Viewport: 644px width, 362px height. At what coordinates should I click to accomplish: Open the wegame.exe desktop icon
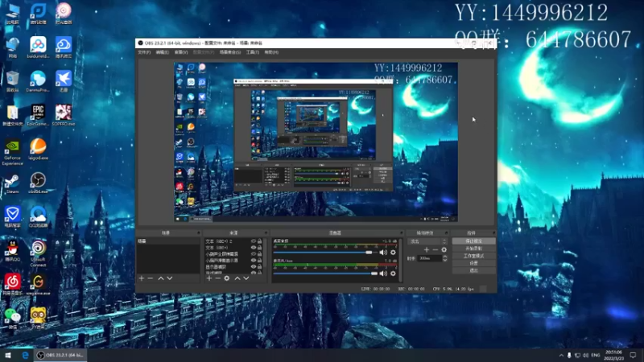tap(38, 286)
